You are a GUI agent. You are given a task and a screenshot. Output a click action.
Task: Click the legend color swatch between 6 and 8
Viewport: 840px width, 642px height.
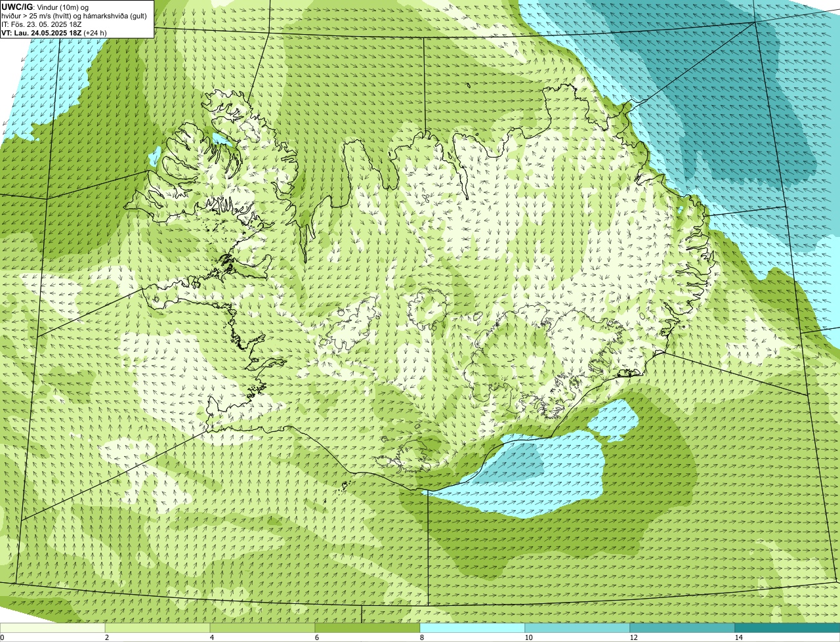(x=367, y=628)
